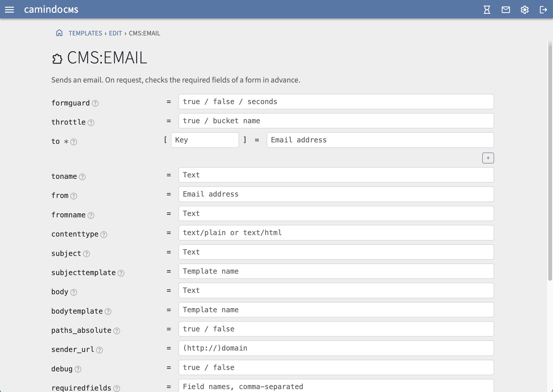Add another 'to' recipient with plus button
553x392 pixels.
[488, 158]
